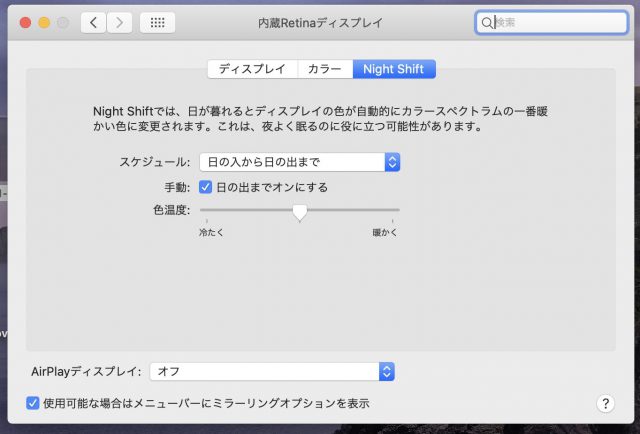This screenshot has height=434, width=640.
Task: Switch to the カラー tab
Action: click(325, 69)
